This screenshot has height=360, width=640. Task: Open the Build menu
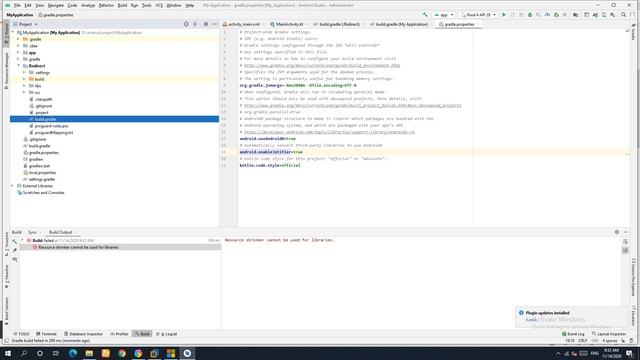(x=122, y=5)
